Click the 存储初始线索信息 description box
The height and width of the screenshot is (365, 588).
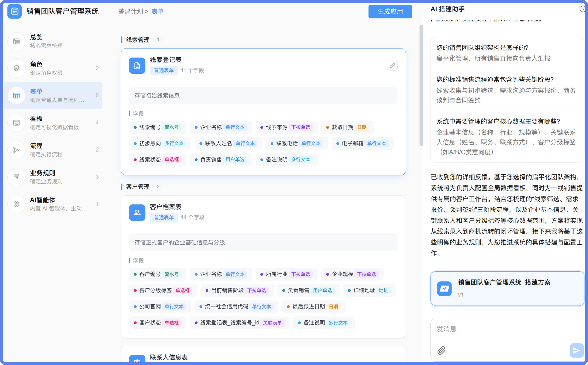coord(263,96)
